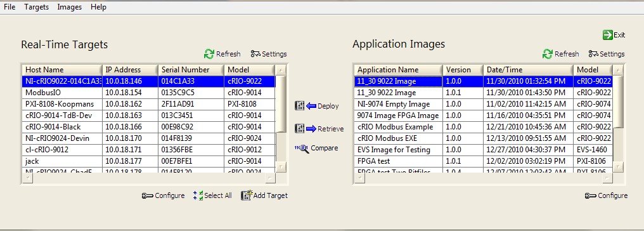Image resolution: width=644 pixels, height=231 pixels.
Task: Click the Deploy arrow icon
Action: (305, 106)
